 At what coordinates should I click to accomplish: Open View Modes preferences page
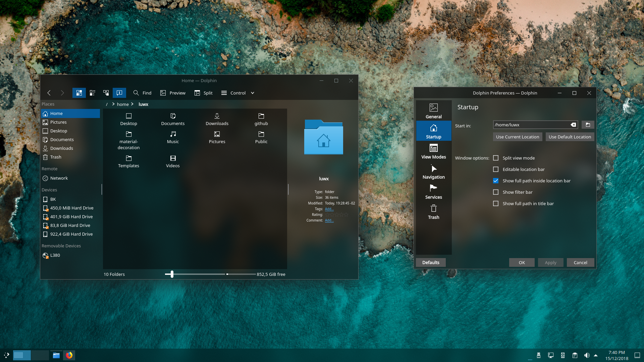point(434,152)
